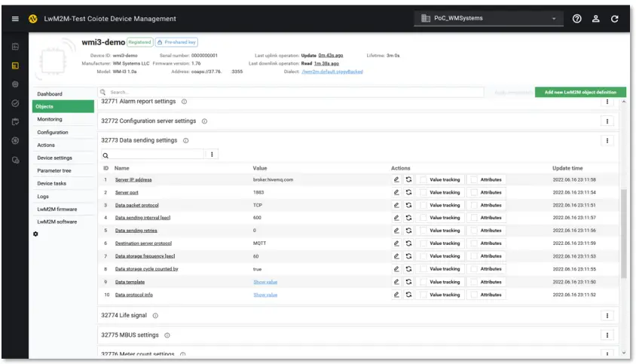Click the objects search input field
Screen dimensions: 636x364
tap(294, 92)
